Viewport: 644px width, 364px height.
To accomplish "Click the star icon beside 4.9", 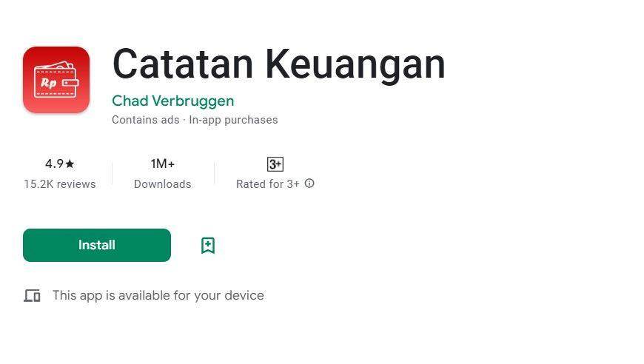I will click(x=70, y=164).
